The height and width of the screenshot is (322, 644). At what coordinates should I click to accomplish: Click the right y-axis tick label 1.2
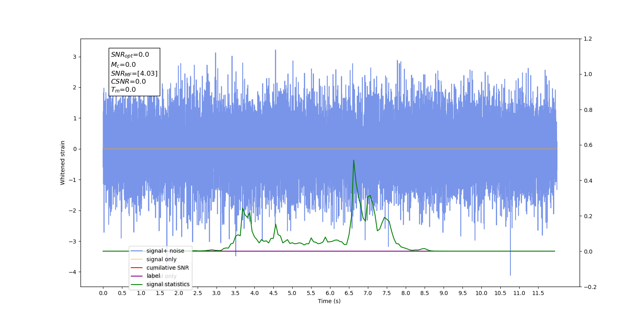pos(588,39)
